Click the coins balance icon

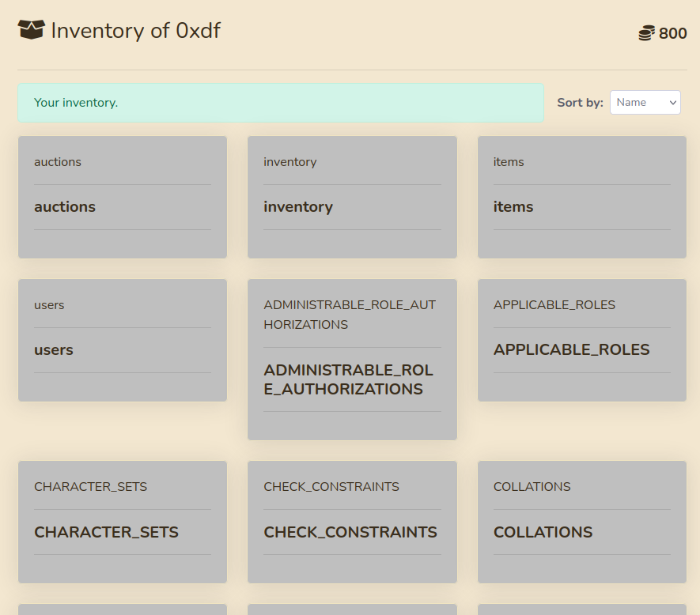point(647,33)
